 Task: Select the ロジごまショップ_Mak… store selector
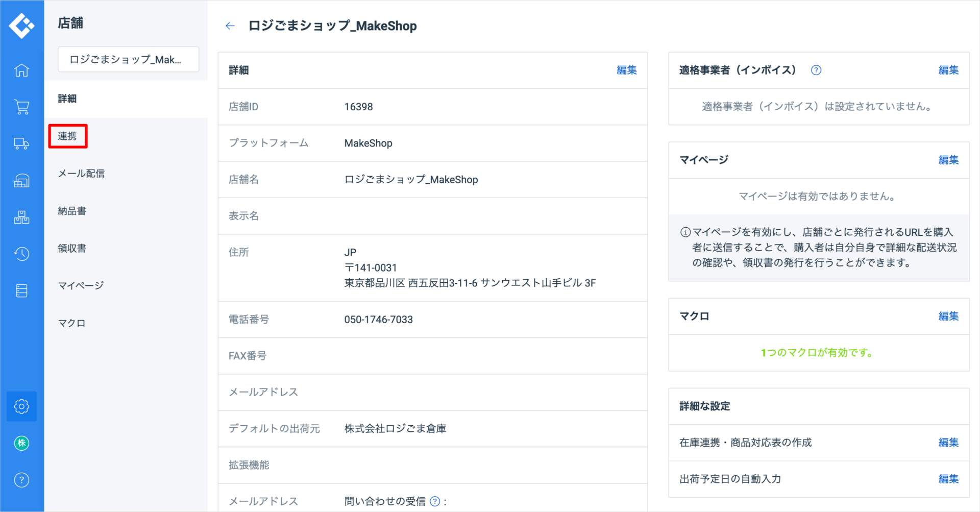click(x=128, y=59)
